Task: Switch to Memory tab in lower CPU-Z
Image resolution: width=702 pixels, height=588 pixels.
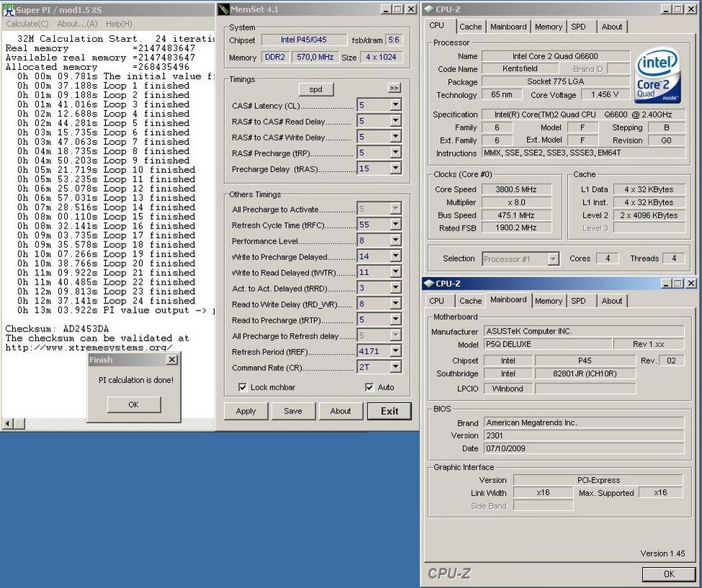Action: point(548,301)
